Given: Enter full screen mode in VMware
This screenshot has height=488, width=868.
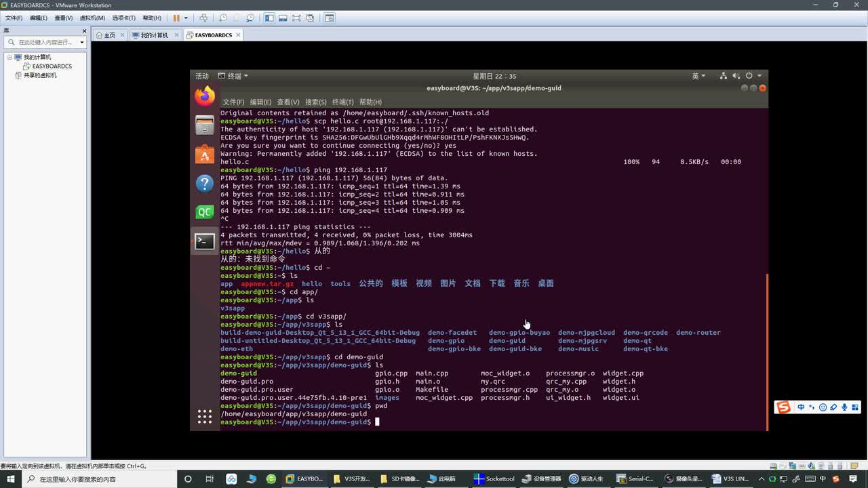Looking at the screenshot, I should [x=296, y=18].
